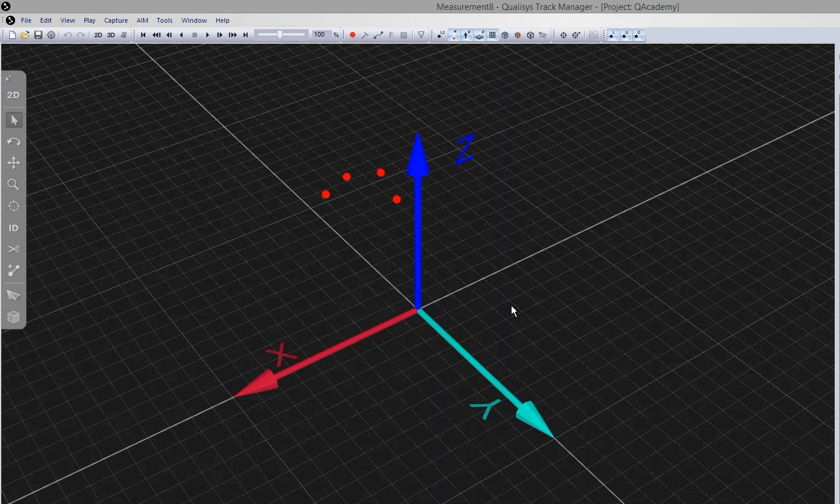Click the trajectory line icon in the toolbar

coord(378,35)
